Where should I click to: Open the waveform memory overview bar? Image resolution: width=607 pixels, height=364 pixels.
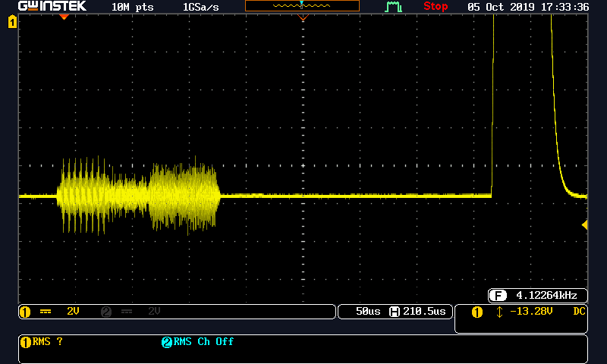point(302,6)
